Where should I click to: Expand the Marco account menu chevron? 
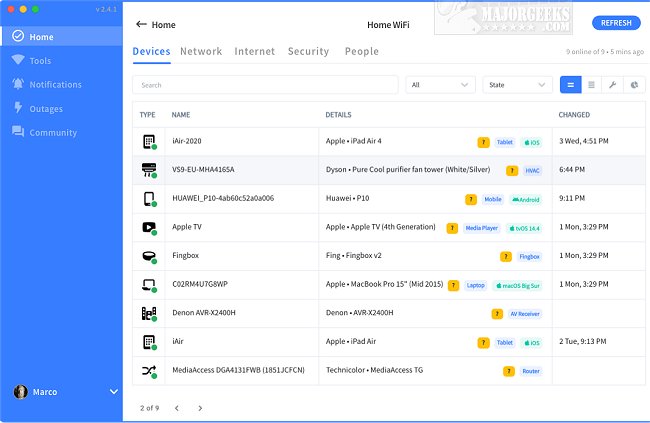[x=114, y=391]
